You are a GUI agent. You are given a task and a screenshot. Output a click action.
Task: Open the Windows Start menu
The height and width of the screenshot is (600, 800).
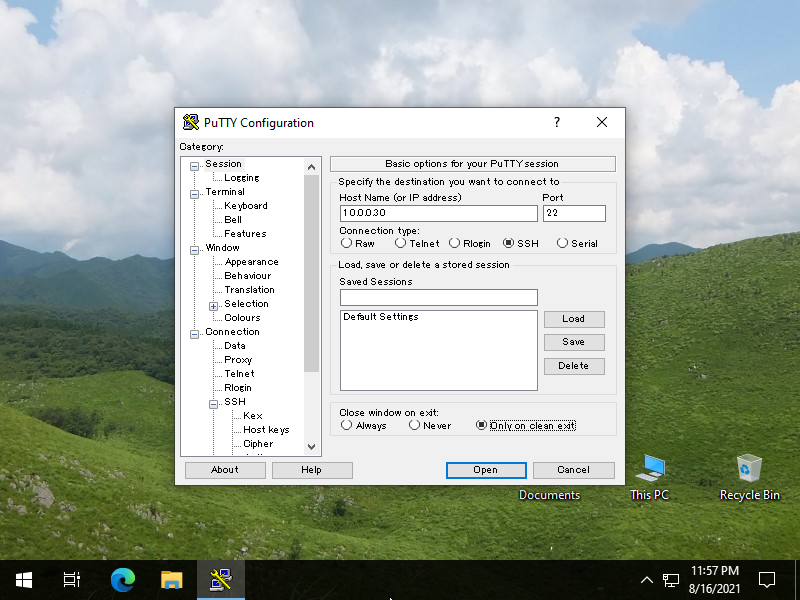point(24,580)
